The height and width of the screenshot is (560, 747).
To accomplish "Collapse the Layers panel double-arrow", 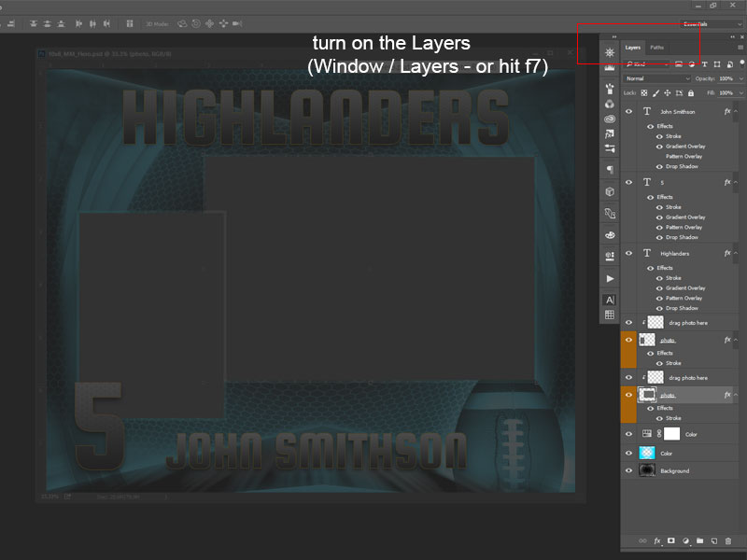I will point(732,36).
